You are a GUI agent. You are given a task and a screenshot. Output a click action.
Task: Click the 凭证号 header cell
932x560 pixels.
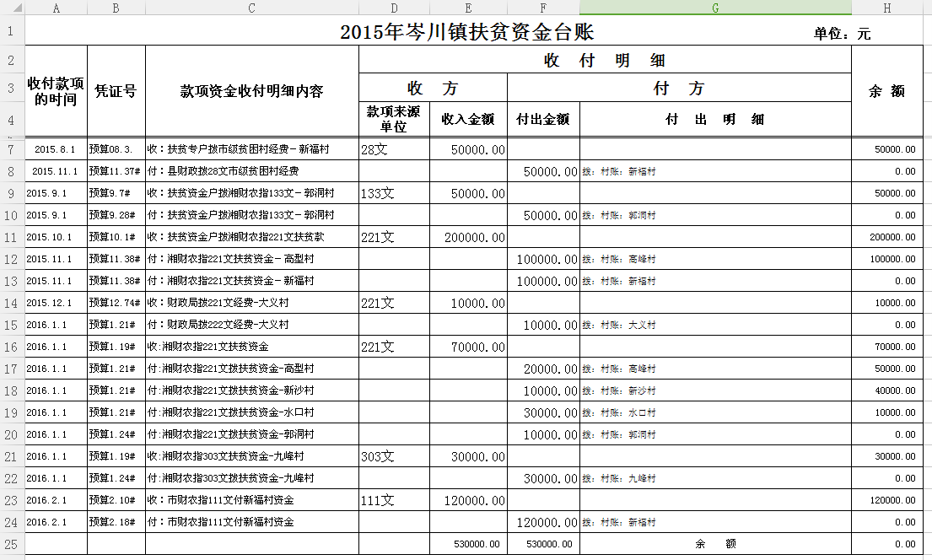point(116,91)
